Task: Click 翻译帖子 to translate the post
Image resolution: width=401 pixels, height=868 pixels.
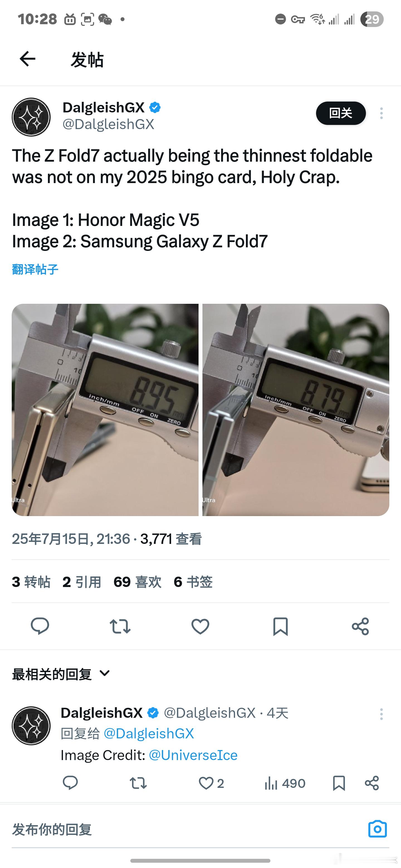Action: pyautogui.click(x=35, y=269)
